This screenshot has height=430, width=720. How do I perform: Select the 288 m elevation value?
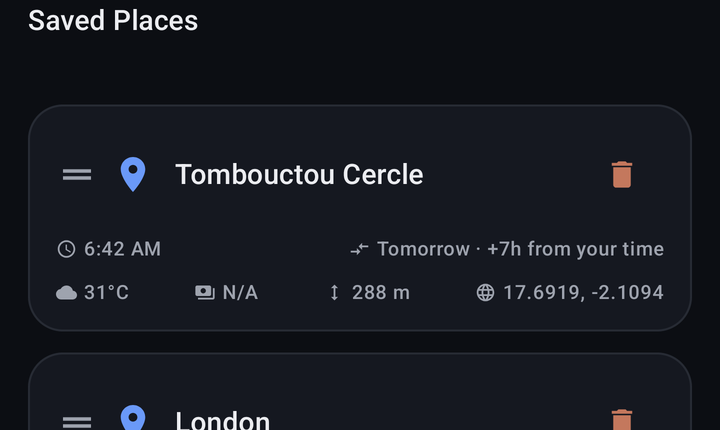(x=381, y=293)
